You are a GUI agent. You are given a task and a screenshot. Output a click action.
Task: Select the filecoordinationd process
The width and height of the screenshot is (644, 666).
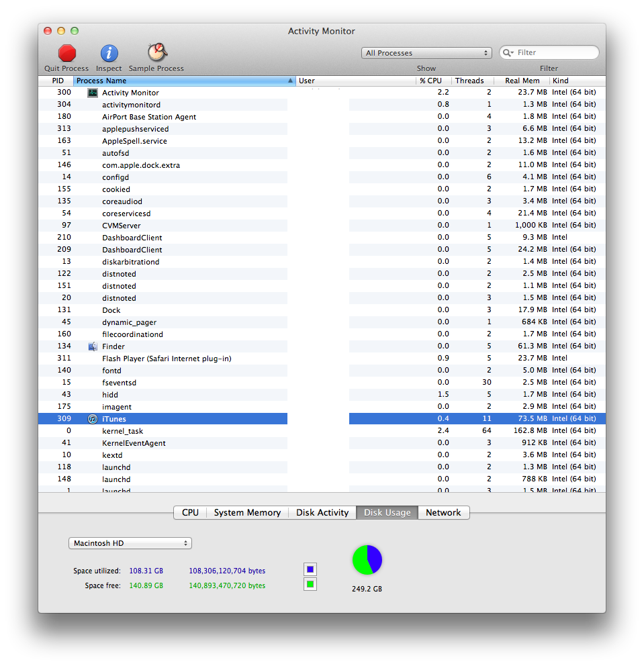point(322,334)
